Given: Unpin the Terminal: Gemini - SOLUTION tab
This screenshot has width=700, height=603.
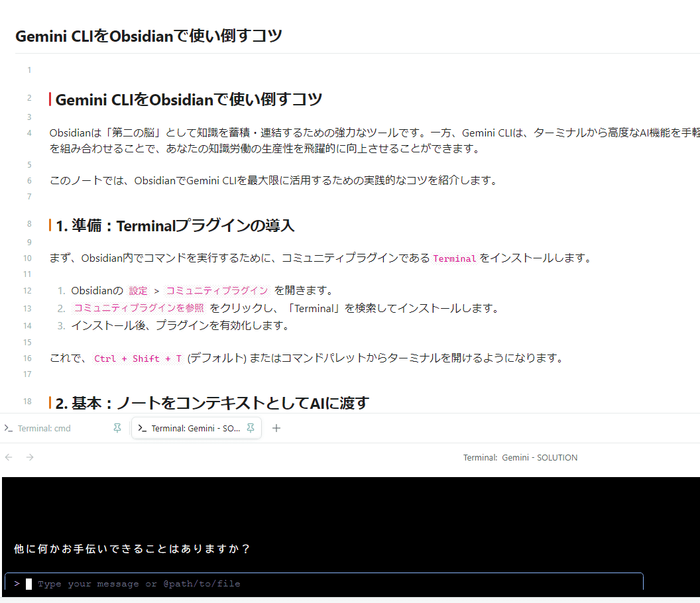Looking at the screenshot, I should [x=251, y=428].
